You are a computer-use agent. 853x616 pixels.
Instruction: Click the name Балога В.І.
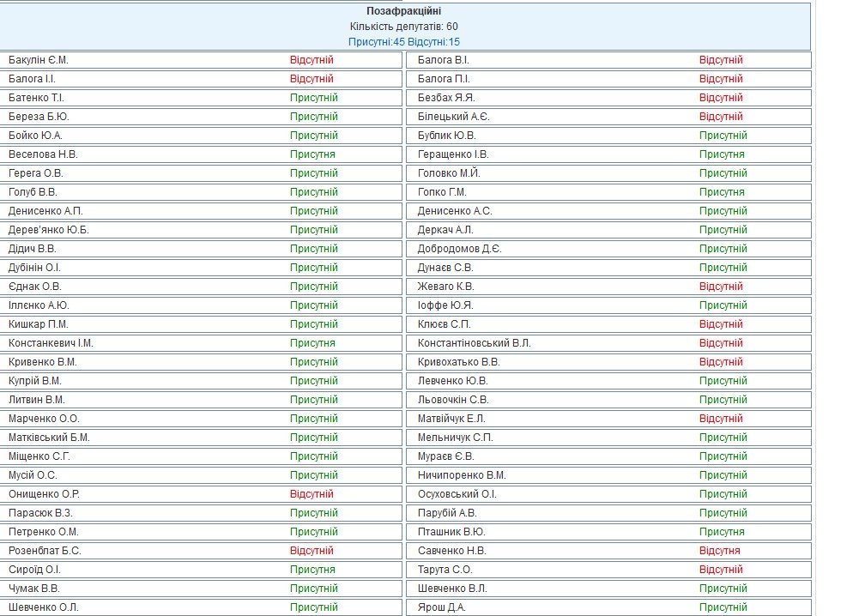444,60
